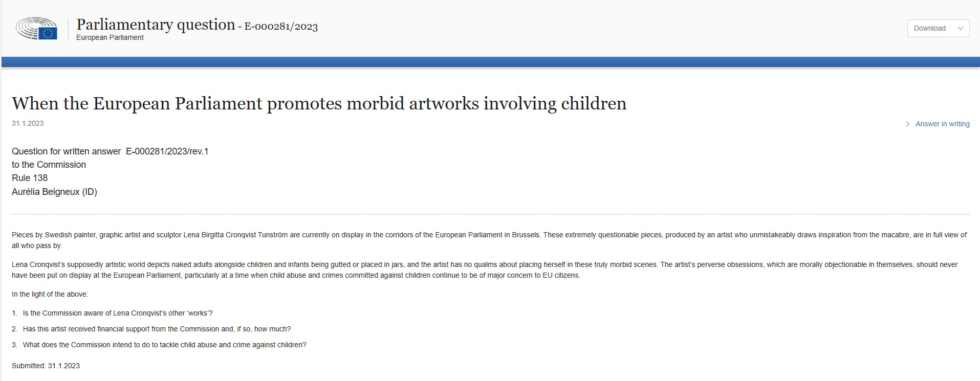Click the Submitted: 31.1.2023 line
The image size is (980, 381).
pyautogui.click(x=46, y=366)
